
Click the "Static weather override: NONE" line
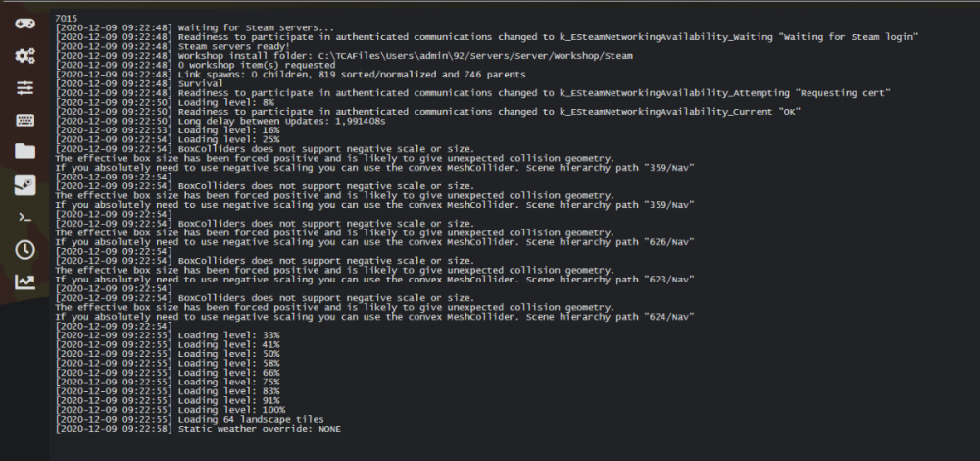260,429
